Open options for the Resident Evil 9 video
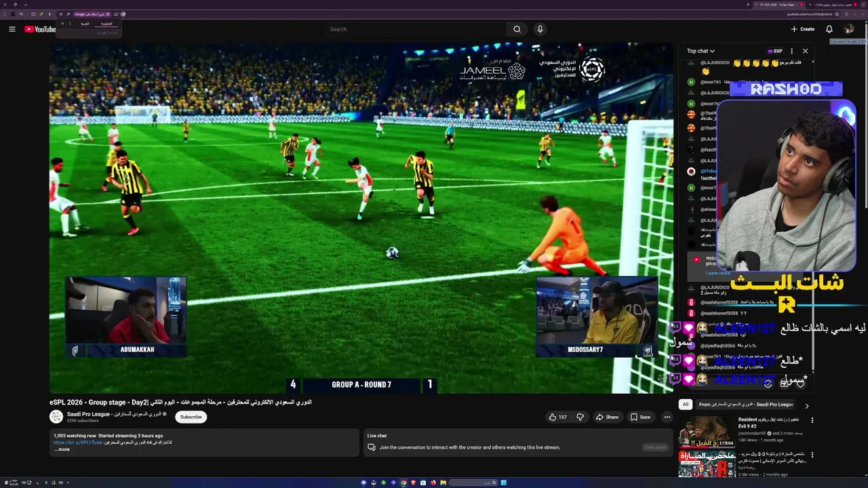868x488 pixels. coord(812,420)
